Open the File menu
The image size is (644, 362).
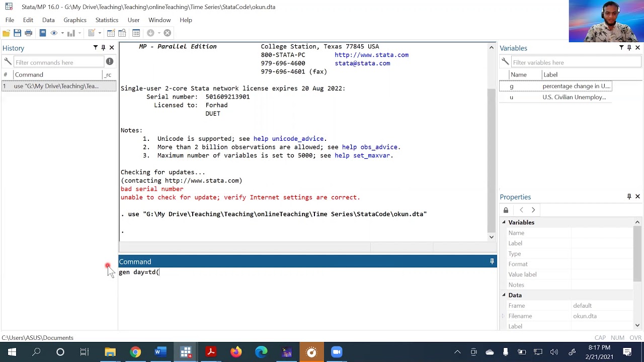coord(10,20)
